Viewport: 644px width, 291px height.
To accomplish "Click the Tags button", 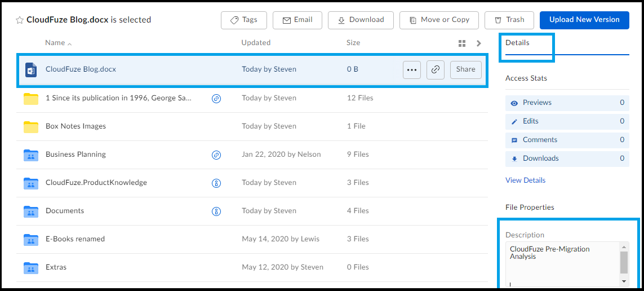I will (244, 20).
